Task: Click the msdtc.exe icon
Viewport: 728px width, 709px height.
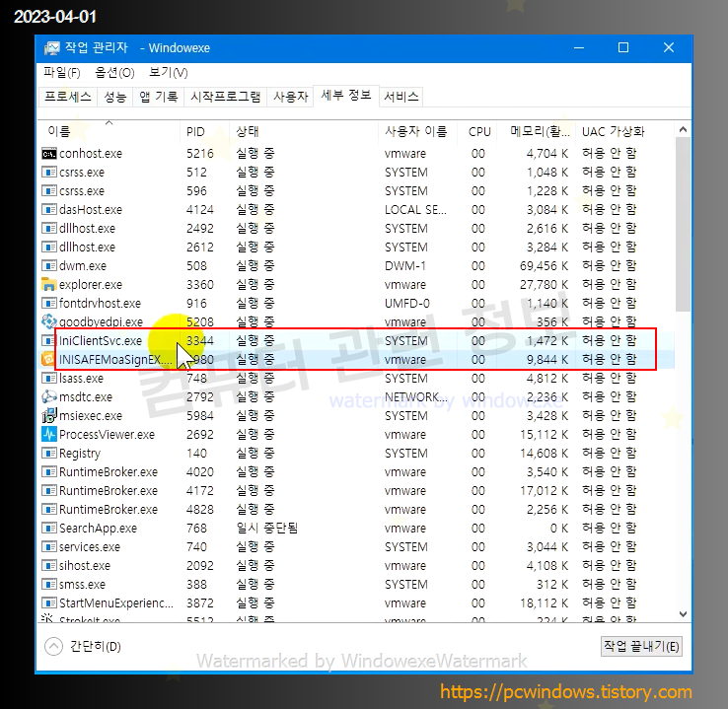Action: point(48,397)
